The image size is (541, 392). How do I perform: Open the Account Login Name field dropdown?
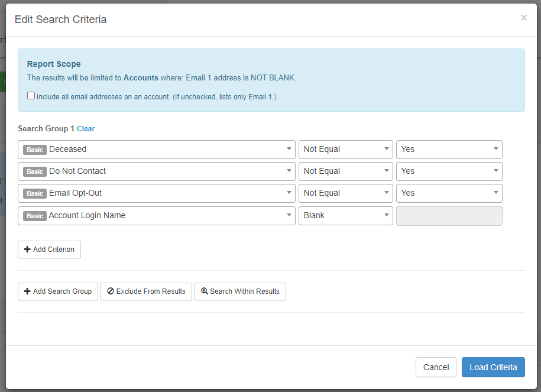tap(157, 216)
